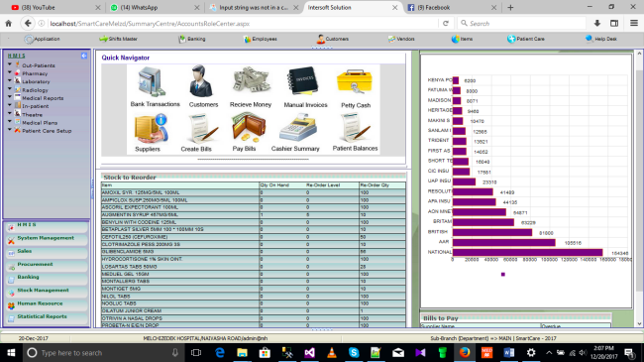This screenshot has height=362, width=644.
Task: Open a new browser tab
Action: click(x=510, y=7)
